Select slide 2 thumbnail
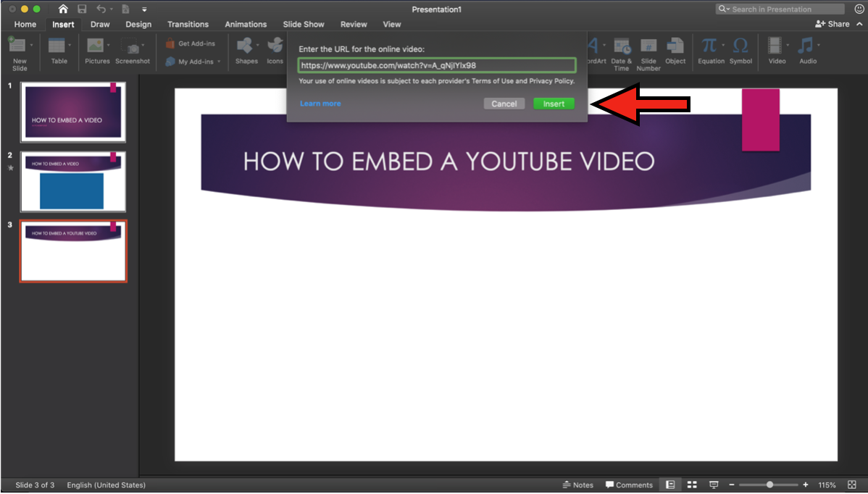 pyautogui.click(x=72, y=181)
